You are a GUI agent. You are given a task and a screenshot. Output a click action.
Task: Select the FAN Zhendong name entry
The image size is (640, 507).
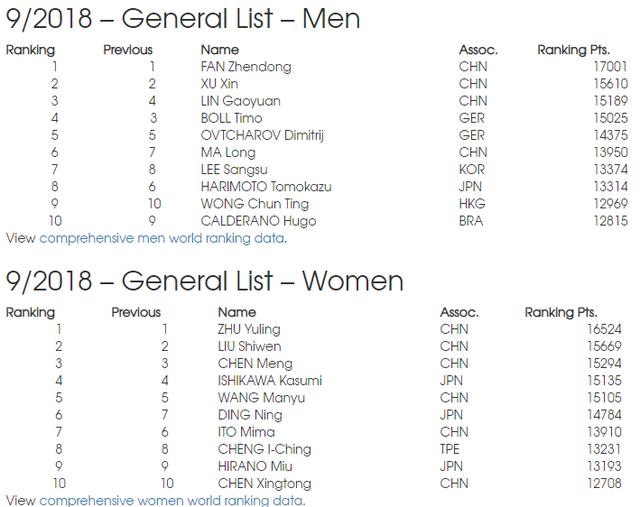246,67
